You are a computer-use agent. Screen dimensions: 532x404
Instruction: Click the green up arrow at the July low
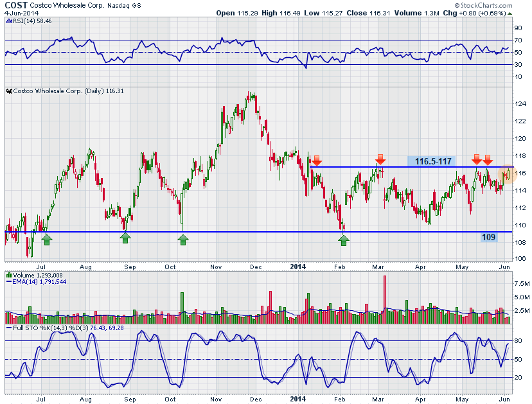47,240
